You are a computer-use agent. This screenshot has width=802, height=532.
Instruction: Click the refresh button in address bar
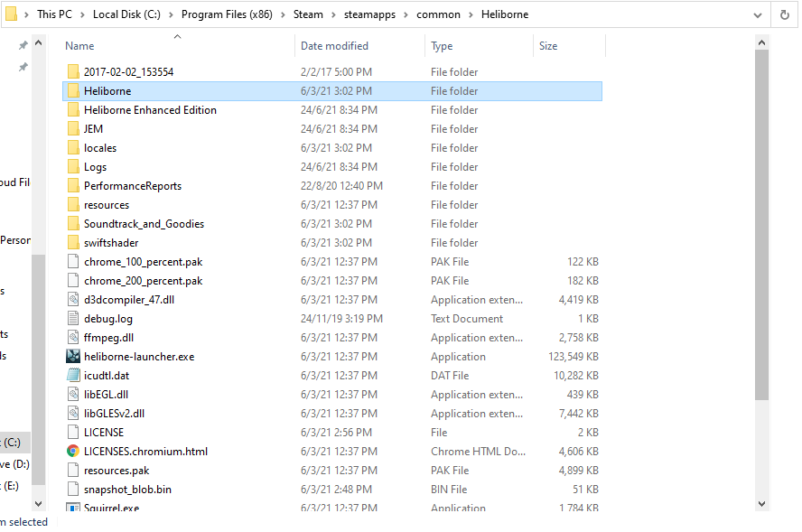pyautogui.click(x=784, y=14)
